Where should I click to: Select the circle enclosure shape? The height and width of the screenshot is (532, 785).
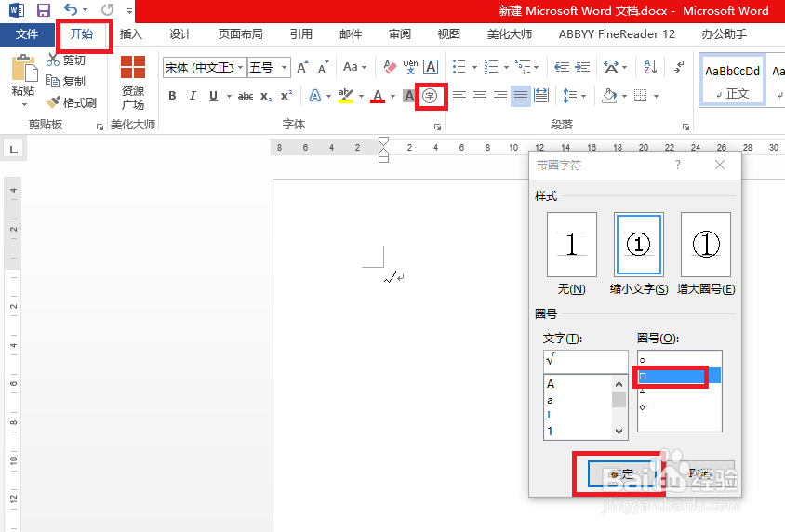[x=679, y=360]
